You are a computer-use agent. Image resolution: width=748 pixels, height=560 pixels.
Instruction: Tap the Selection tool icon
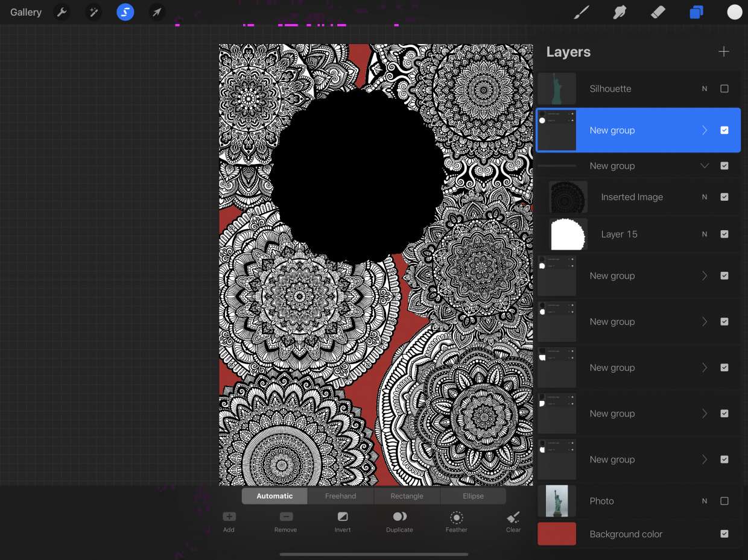[125, 12]
